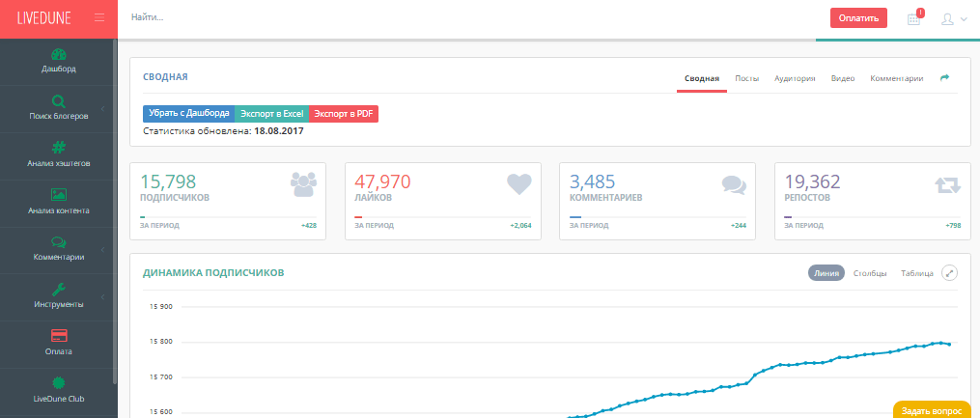Switch to the Аудитория tab

(795, 78)
